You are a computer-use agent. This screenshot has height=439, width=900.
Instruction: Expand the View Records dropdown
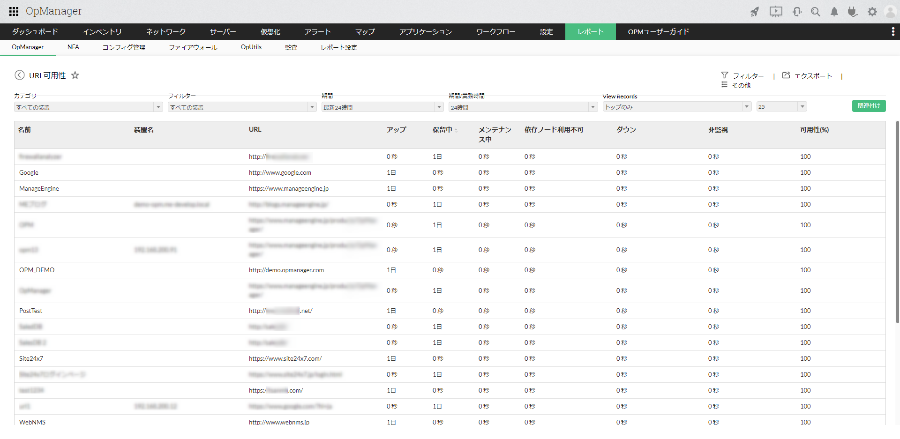677,107
